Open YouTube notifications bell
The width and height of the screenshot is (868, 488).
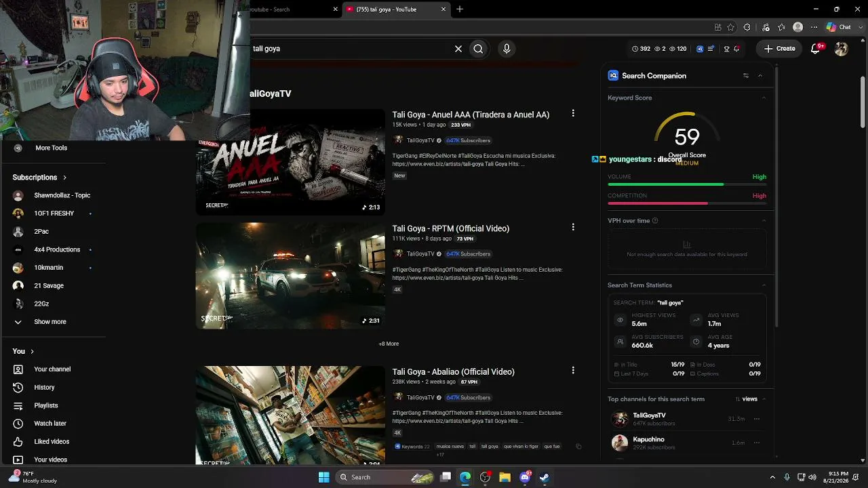click(816, 49)
